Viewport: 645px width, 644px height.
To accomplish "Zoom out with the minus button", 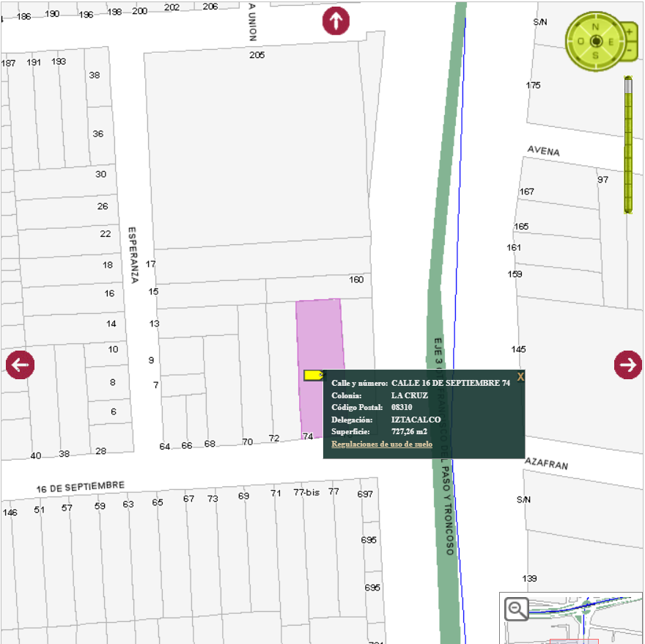I will pos(629,51).
